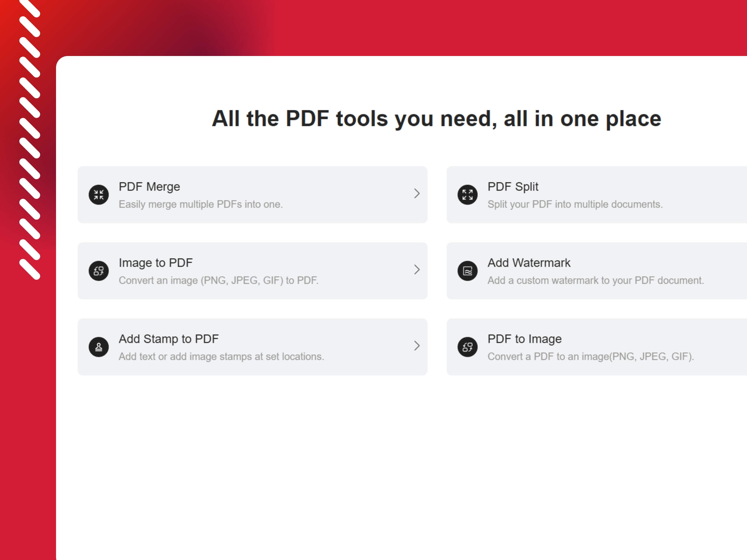
Task: Click 'Easily merge multiple PDFs into one.' text
Action: pyautogui.click(x=200, y=204)
